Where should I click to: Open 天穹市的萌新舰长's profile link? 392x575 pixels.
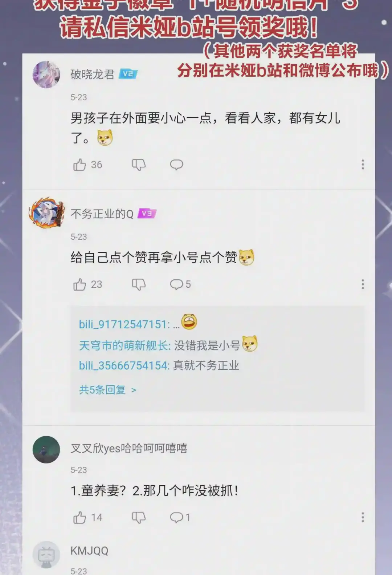(x=124, y=345)
